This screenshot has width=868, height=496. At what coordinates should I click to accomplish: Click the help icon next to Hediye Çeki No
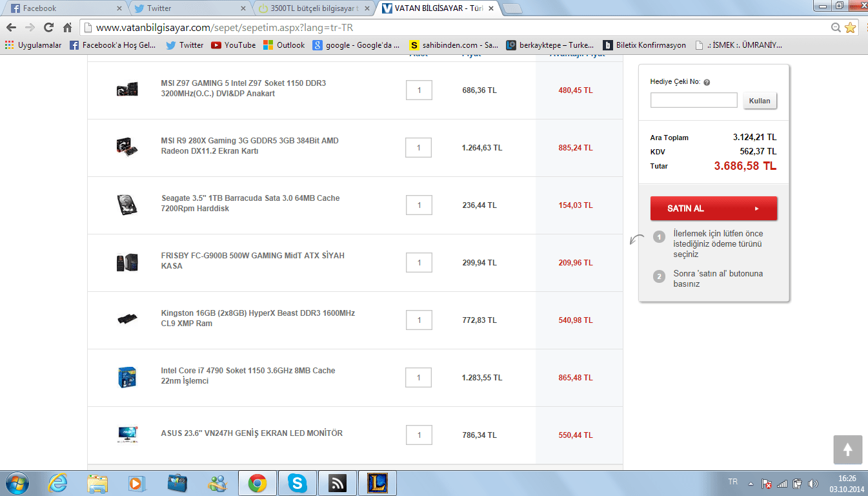(707, 82)
